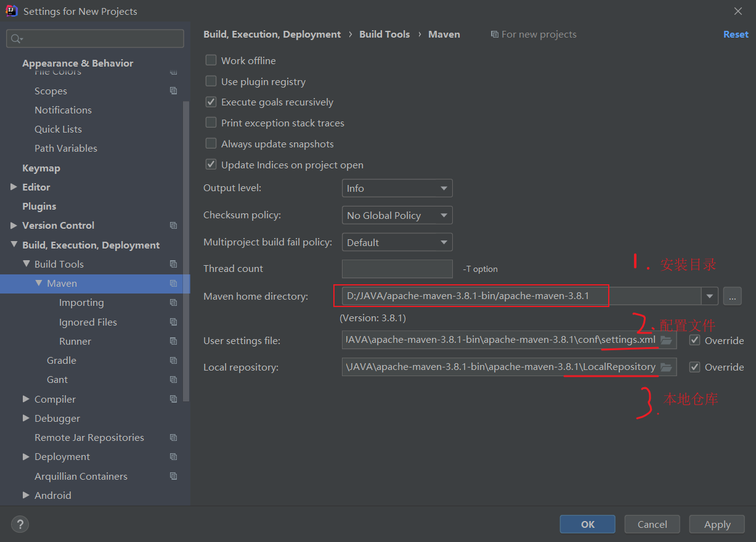Click the project-level icon next to Ignored Files
Viewport: 756px width, 542px height.
tap(173, 322)
